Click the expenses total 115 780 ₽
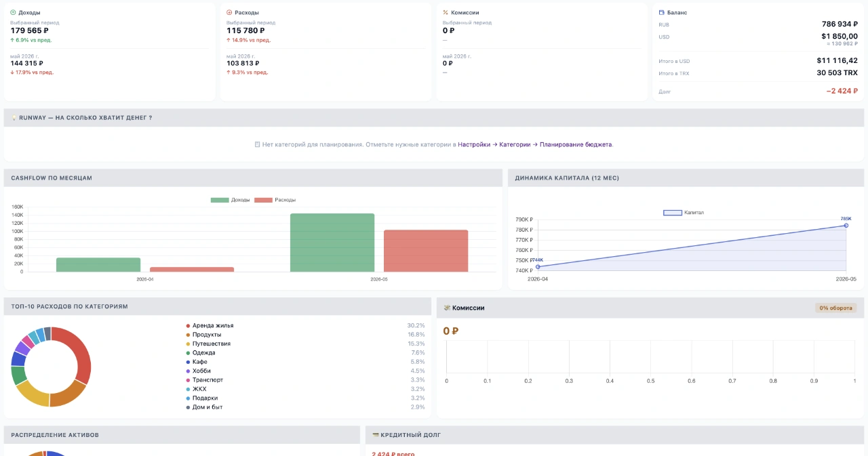Viewport: 868px width, 456px height. pyautogui.click(x=245, y=30)
